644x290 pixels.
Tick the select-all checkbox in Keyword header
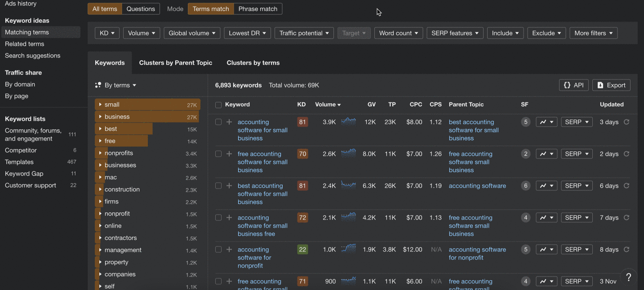(x=218, y=105)
